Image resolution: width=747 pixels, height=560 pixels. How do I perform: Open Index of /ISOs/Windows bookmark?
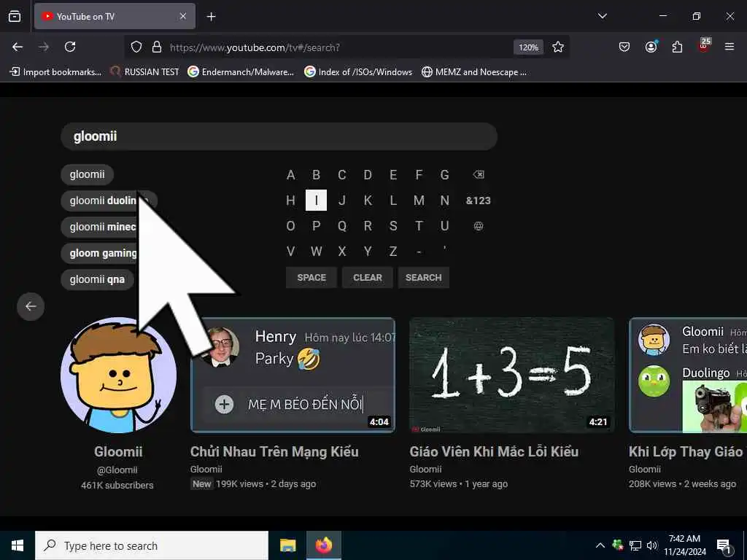click(358, 72)
